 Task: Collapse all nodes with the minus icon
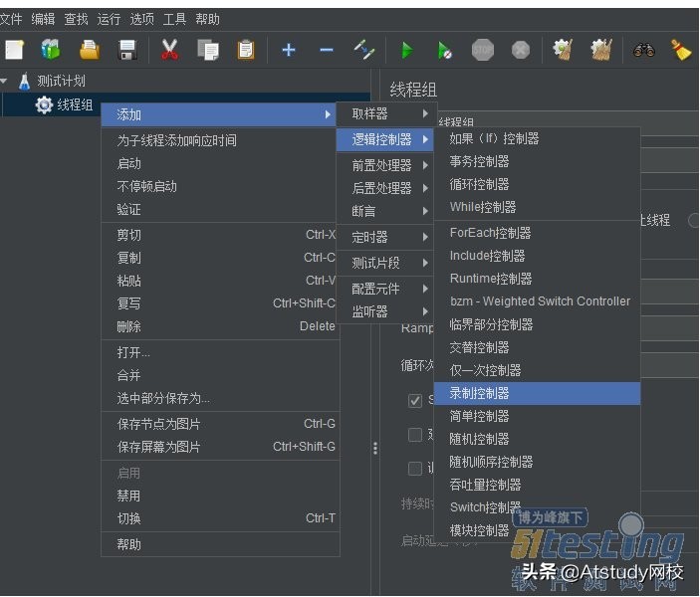[327, 50]
